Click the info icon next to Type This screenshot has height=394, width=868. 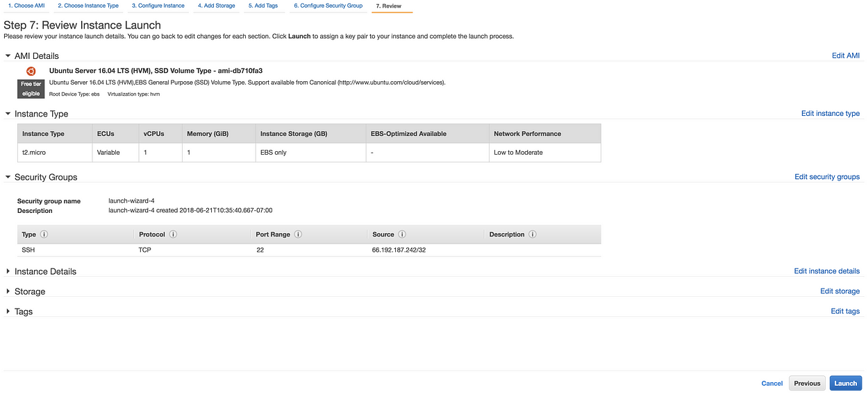[x=44, y=234]
